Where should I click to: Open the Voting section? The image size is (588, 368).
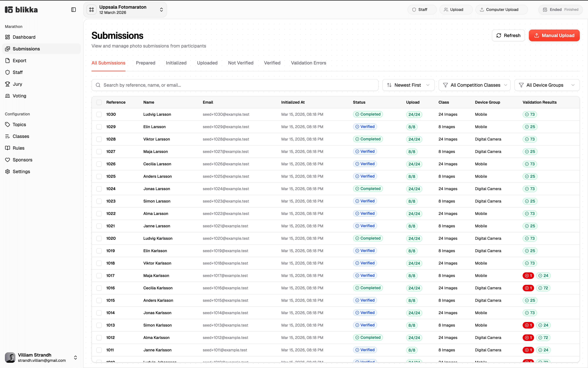(x=19, y=96)
